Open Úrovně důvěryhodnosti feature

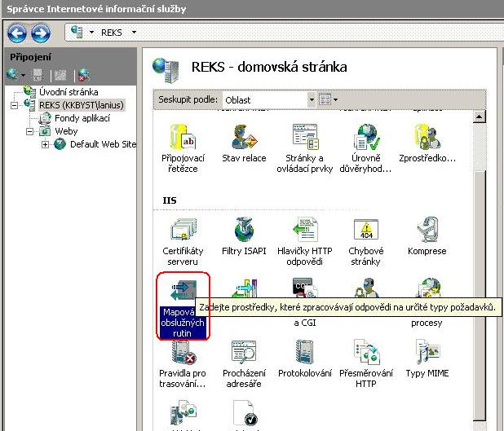[x=366, y=149]
